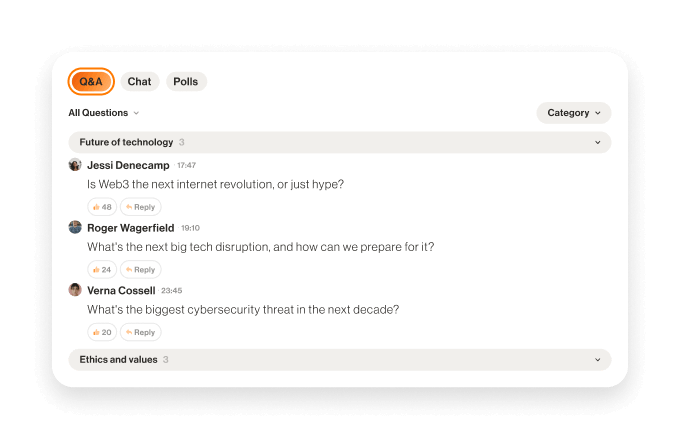Screen dimensions: 680x438
Task: Upvote Jessi's Web3 question with 48 likes
Action: (x=102, y=207)
